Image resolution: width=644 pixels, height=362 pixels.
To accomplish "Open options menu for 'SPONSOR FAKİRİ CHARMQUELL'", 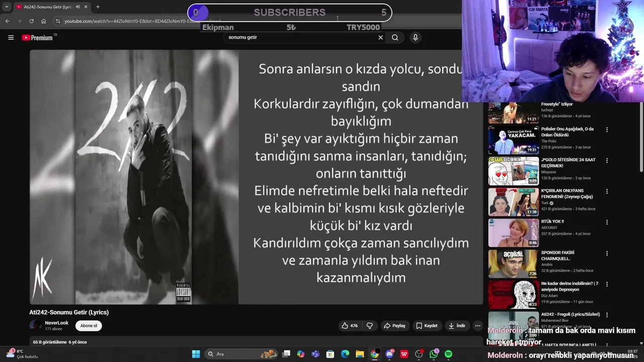I will point(607,253).
